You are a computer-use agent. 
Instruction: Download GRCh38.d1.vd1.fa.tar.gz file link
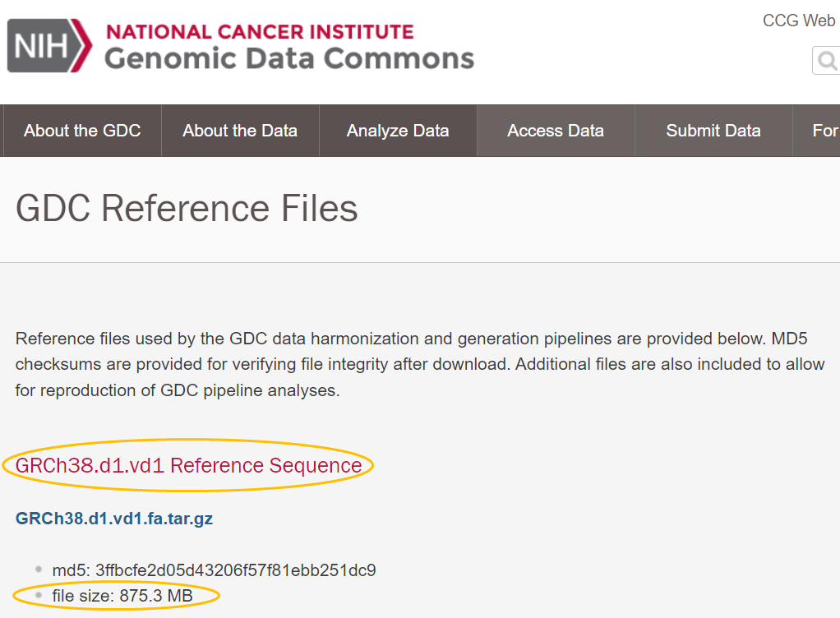click(114, 519)
